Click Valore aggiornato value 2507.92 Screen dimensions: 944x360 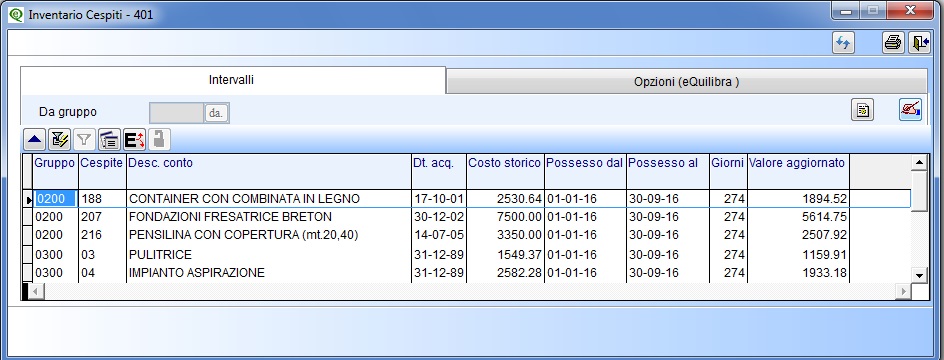coord(798,235)
